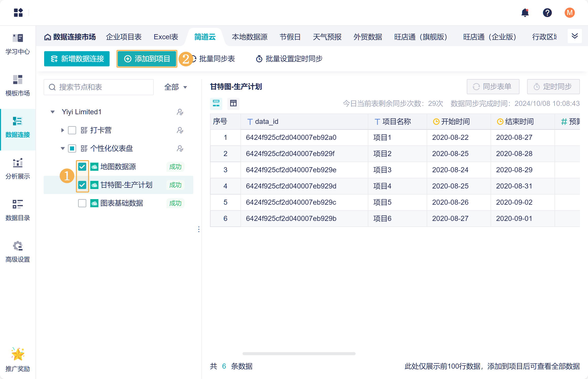Check the 图表基础数据 checkbox
This screenshot has height=379, width=588.
pyautogui.click(x=82, y=203)
